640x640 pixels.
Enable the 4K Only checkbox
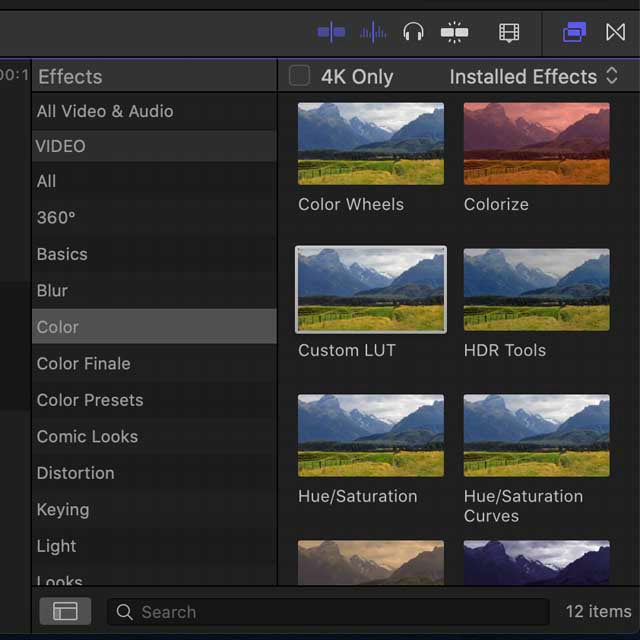point(299,76)
